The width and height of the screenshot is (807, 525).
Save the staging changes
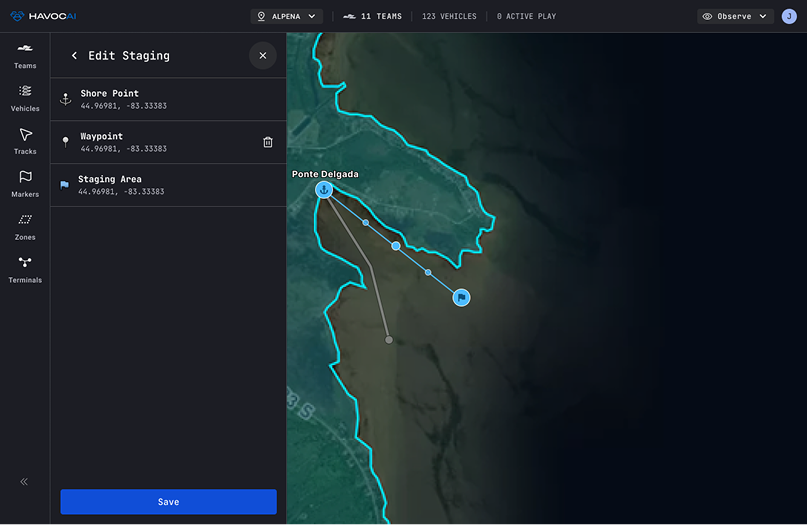click(x=168, y=502)
